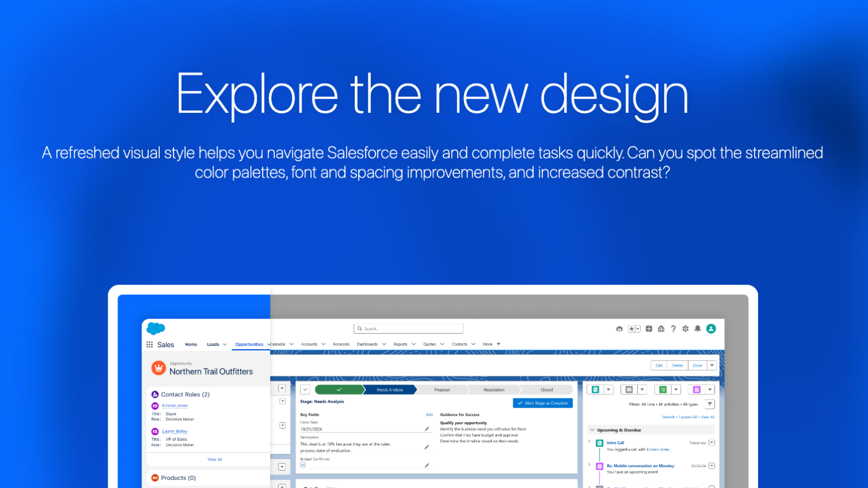Open the App Launcher grid icon

pyautogui.click(x=149, y=345)
